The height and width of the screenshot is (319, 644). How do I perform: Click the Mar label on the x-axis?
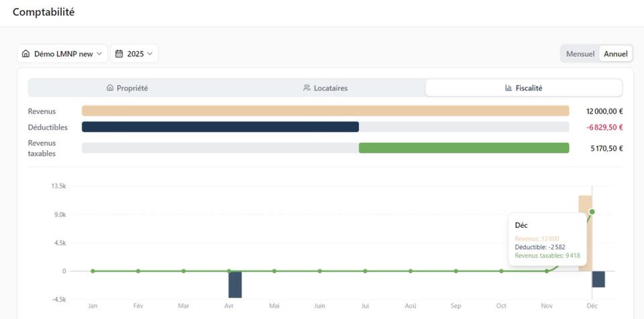tap(184, 306)
